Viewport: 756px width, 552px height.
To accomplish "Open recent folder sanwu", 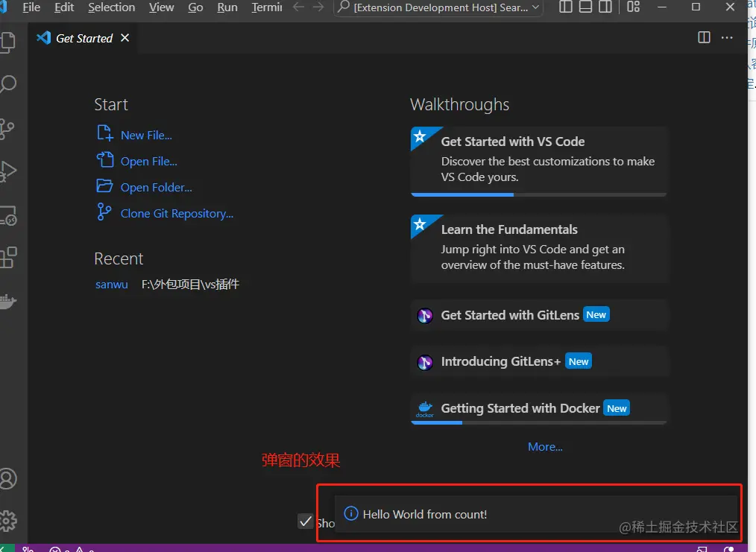I will coord(111,285).
